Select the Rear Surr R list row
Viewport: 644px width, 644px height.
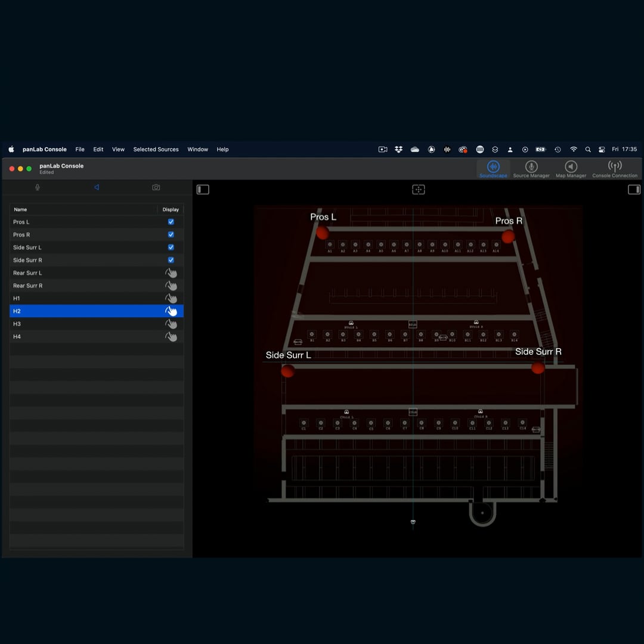pos(97,286)
